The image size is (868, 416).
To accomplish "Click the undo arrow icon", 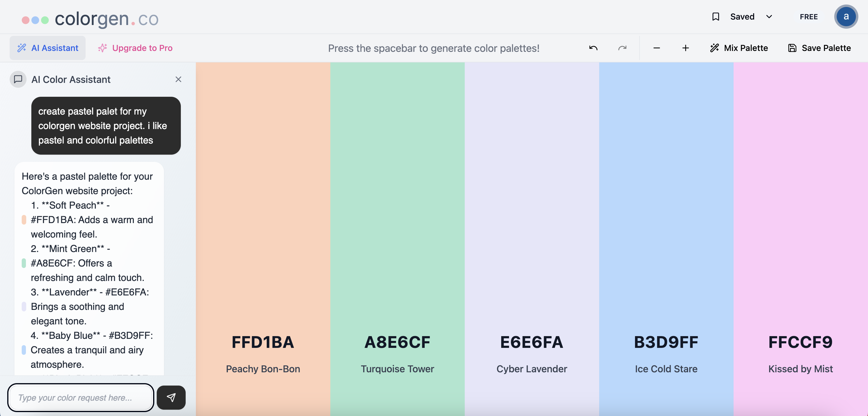I will coord(593,48).
